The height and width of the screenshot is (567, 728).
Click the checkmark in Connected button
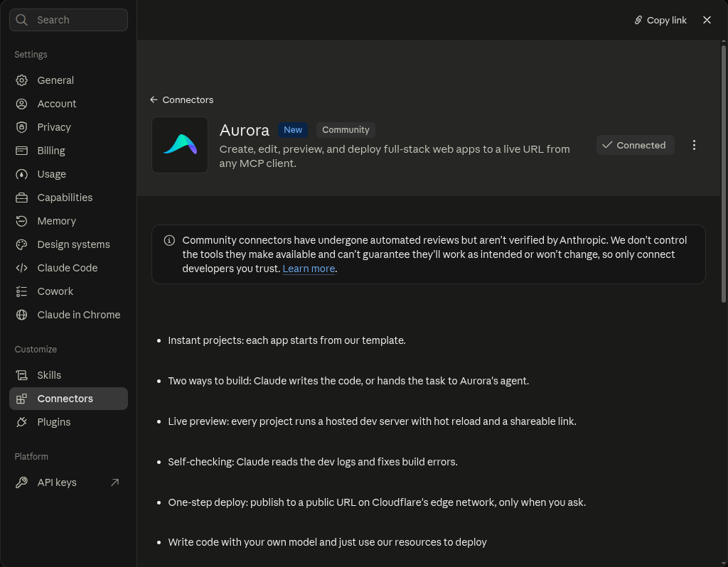tap(607, 145)
